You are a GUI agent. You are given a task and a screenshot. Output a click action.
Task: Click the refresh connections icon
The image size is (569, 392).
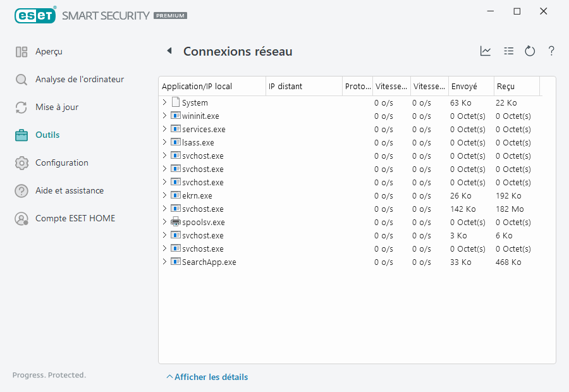[530, 51]
